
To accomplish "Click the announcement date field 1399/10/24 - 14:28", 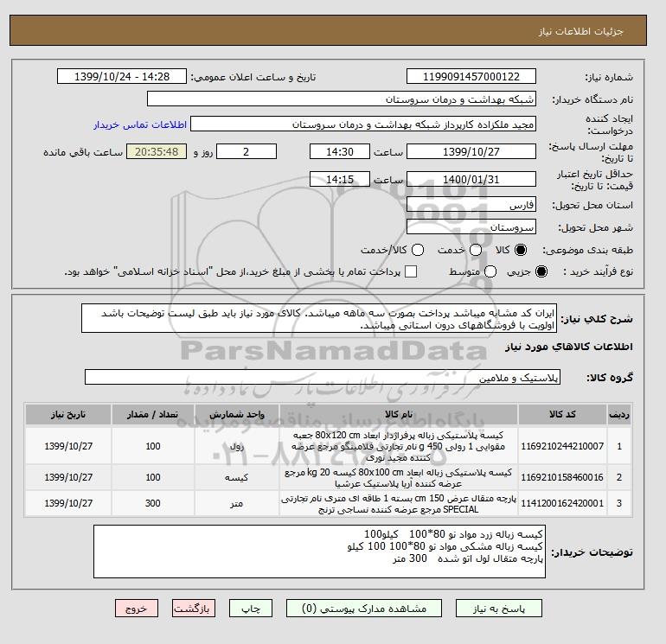I will click(x=122, y=76).
